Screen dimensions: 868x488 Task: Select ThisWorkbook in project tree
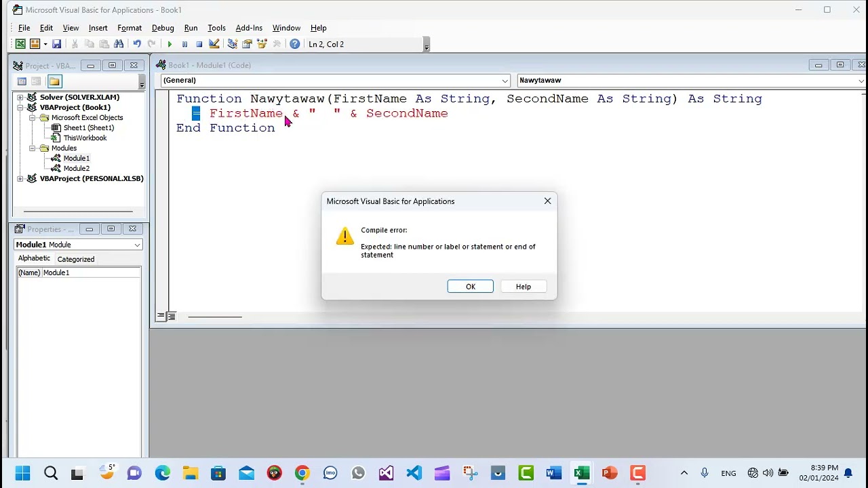[85, 138]
